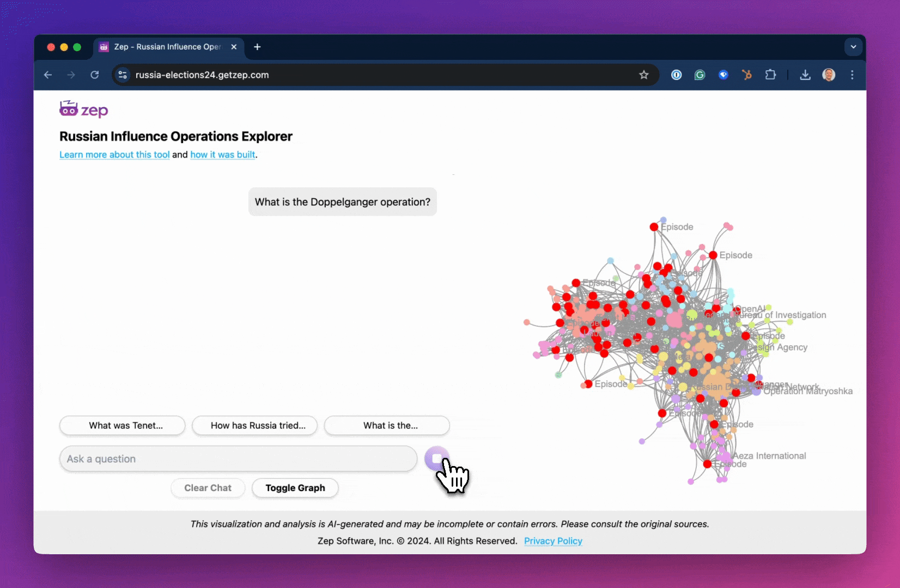Clear the conversation with Clear Chat
The width and height of the screenshot is (900, 588).
click(208, 488)
